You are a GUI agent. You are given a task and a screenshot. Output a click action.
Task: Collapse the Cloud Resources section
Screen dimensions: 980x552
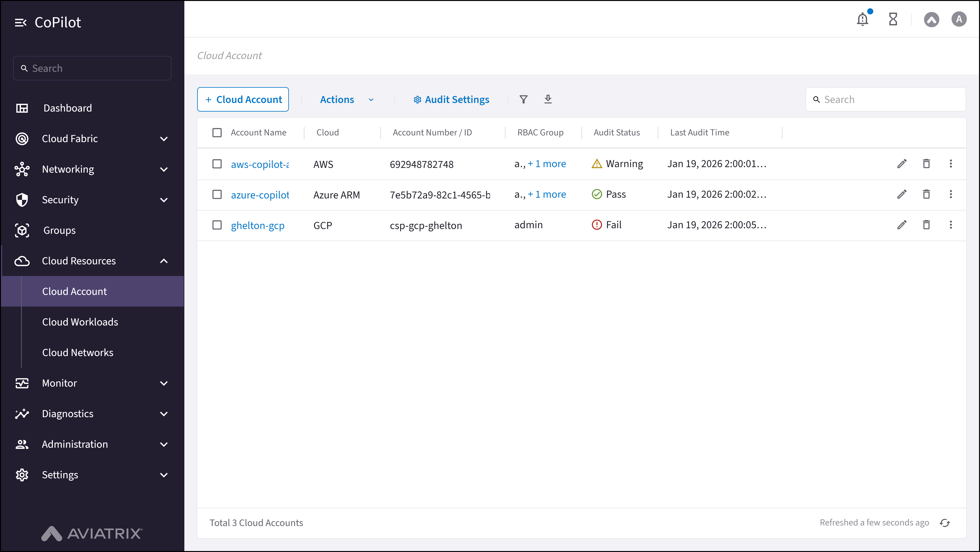point(164,261)
